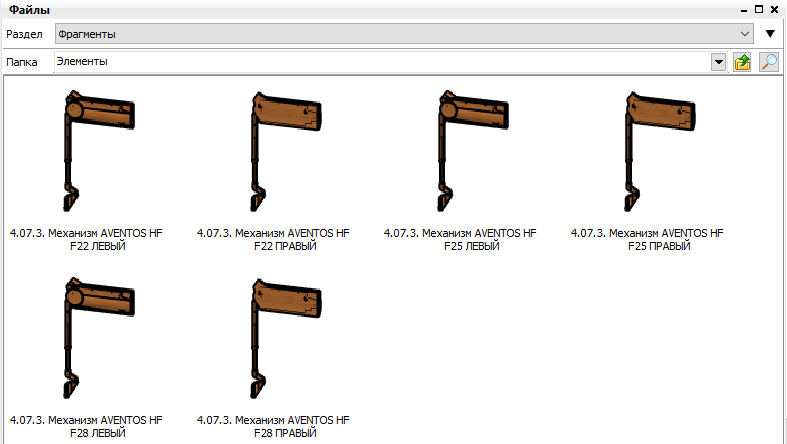
Task: Click the label 'AVENTOS HF F28 ЛЕВЫЙ'
Action: pos(86,426)
